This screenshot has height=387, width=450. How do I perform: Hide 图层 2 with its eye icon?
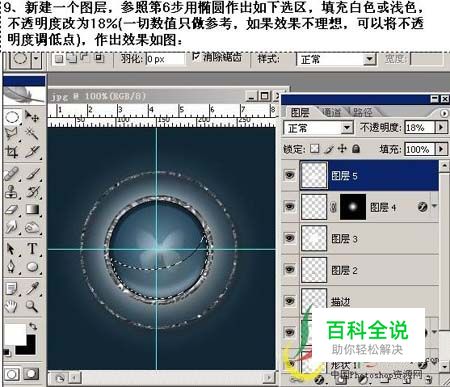click(x=290, y=269)
